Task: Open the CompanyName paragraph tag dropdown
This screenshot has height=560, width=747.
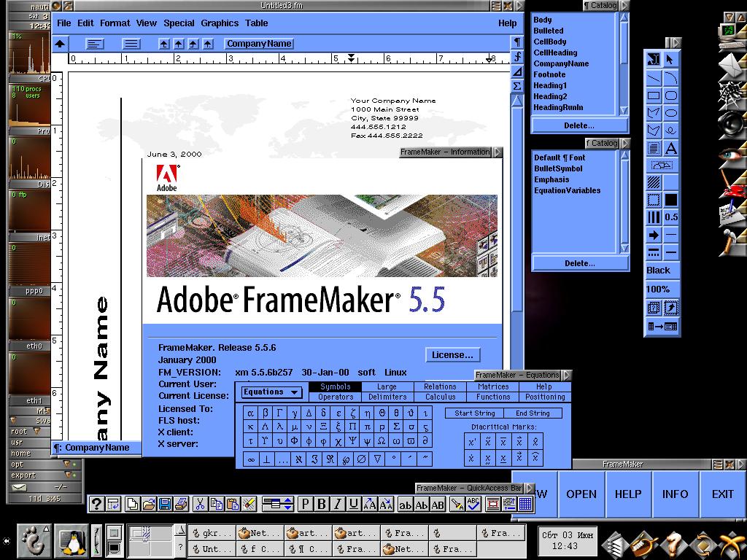Action: [259, 44]
